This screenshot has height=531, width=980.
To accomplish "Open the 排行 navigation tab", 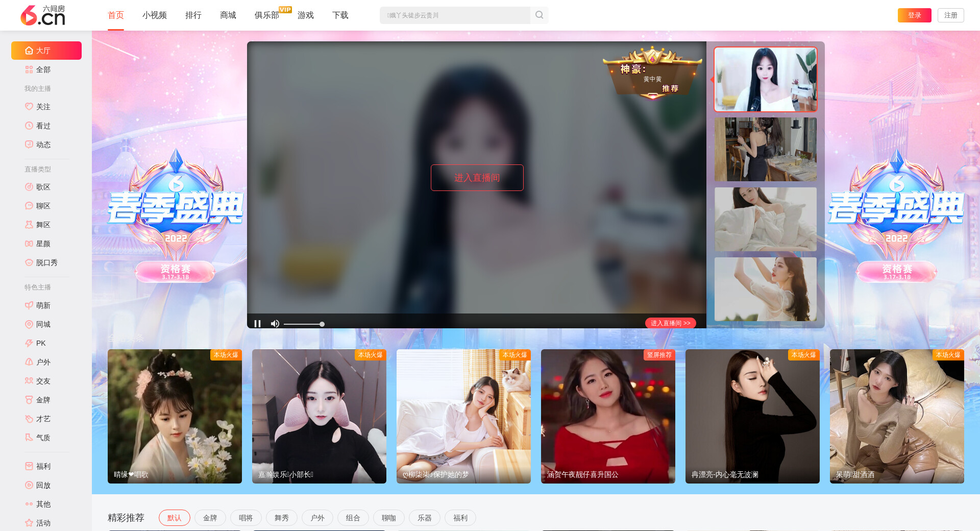I will point(193,15).
